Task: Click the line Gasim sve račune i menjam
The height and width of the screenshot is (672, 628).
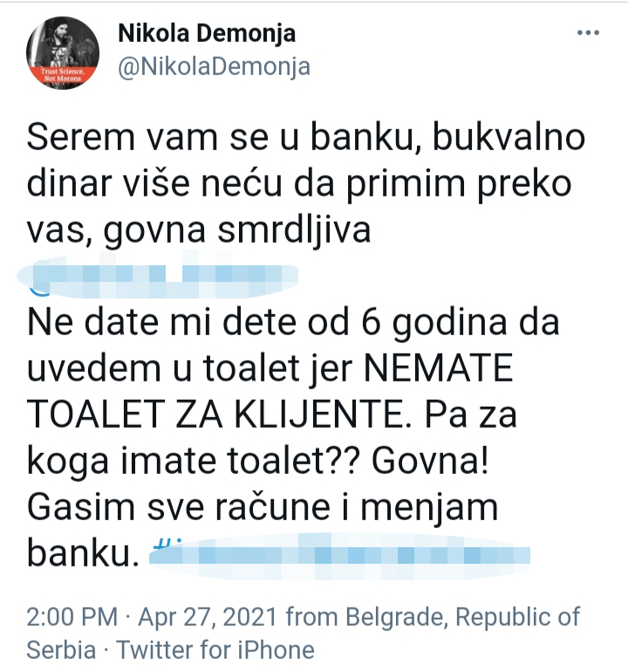Action: [x=263, y=507]
